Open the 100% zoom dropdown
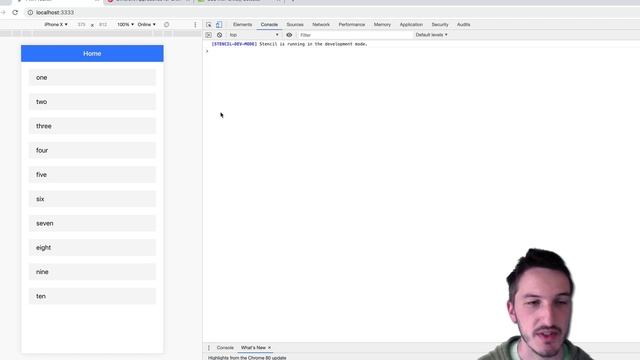 (x=125, y=24)
